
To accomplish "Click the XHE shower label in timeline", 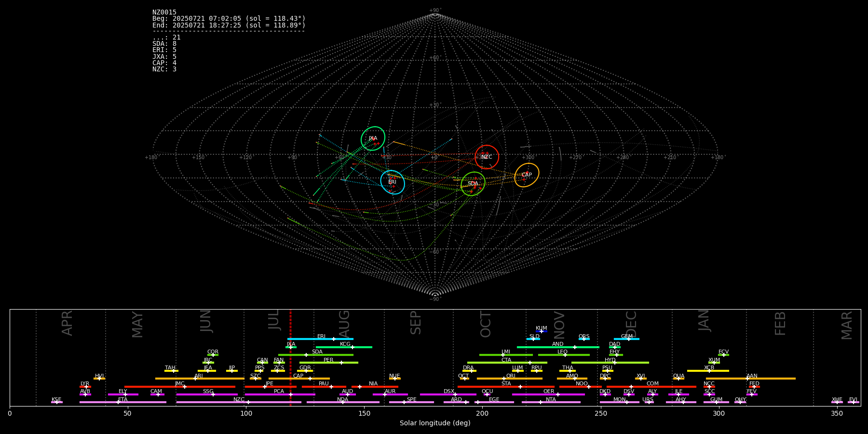I will tap(837, 400).
